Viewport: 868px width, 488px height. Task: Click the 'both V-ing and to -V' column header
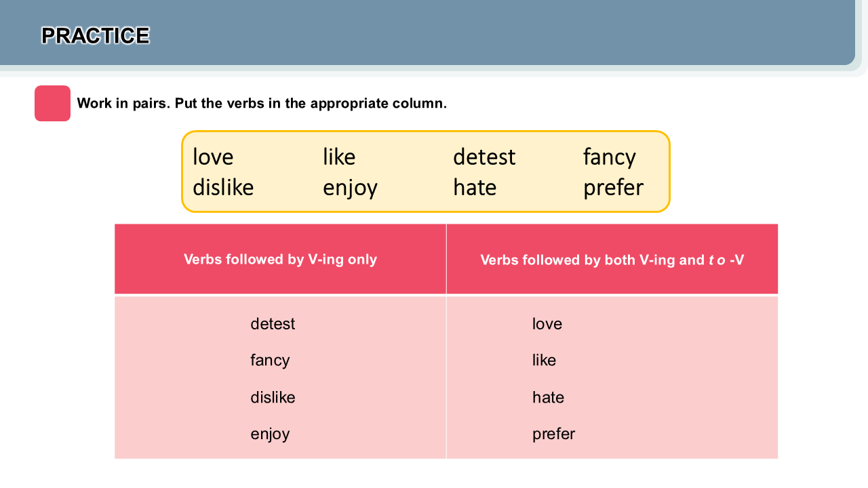tap(612, 259)
